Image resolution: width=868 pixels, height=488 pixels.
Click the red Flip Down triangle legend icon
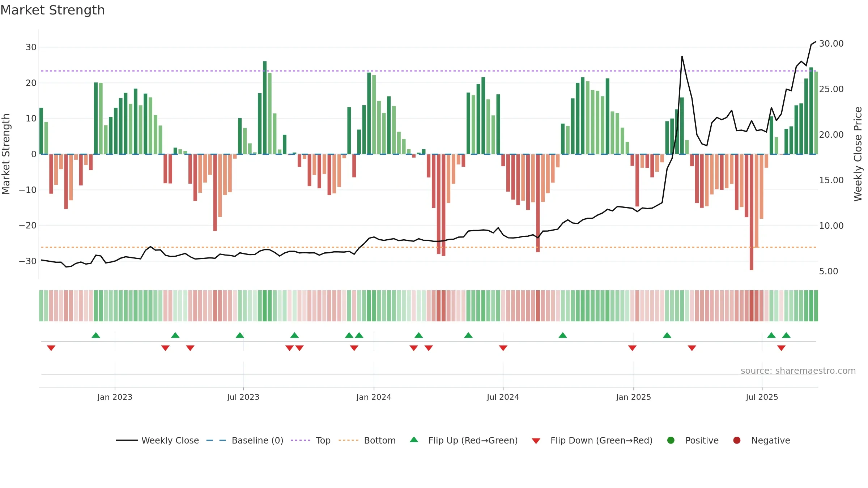(536, 441)
